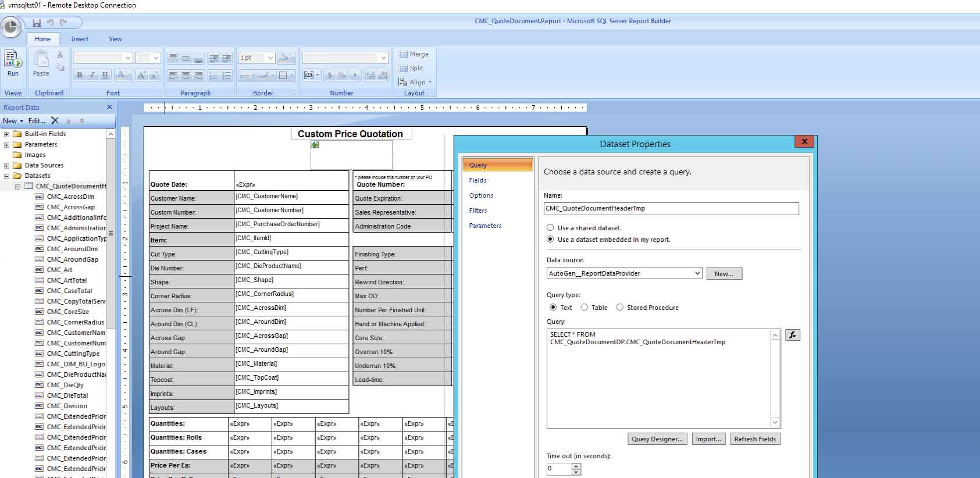Click the Save icon in quick access toolbar

37,23
